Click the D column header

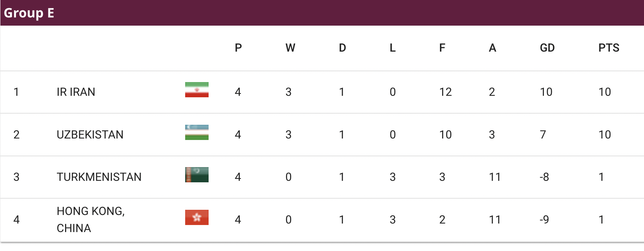[x=342, y=48]
